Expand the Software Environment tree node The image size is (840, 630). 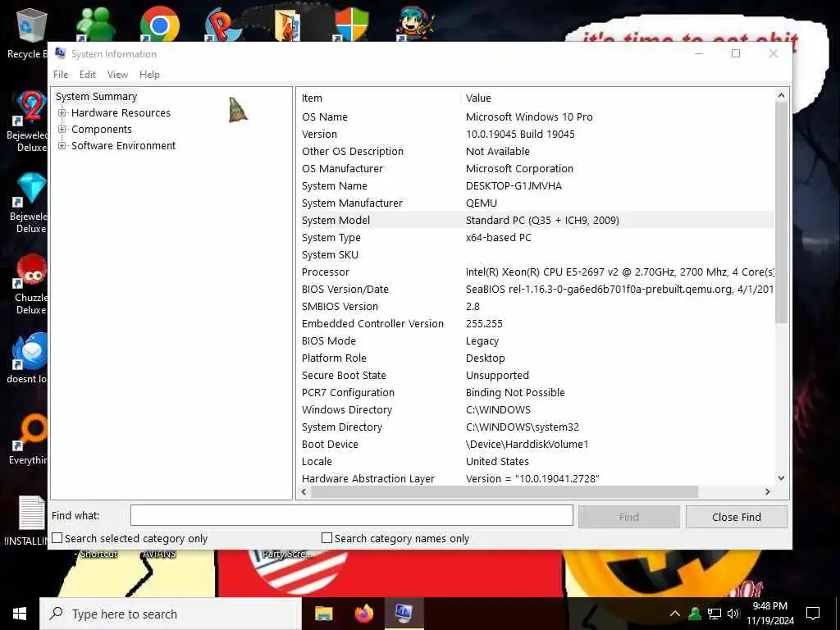[x=62, y=146]
